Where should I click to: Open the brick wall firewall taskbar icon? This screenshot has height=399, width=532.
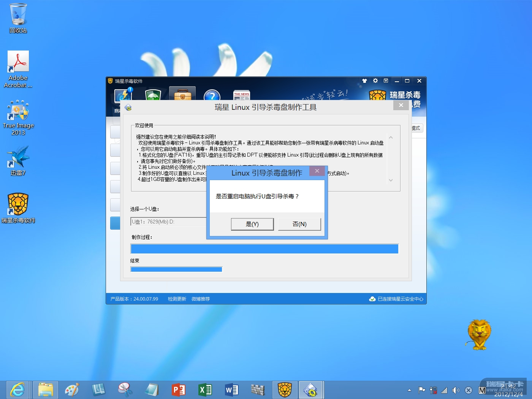pos(258,390)
